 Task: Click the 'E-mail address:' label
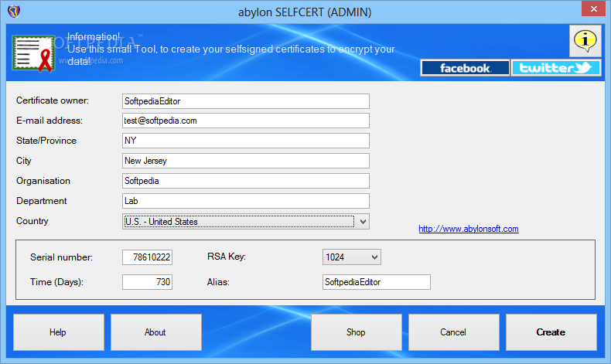coord(49,121)
